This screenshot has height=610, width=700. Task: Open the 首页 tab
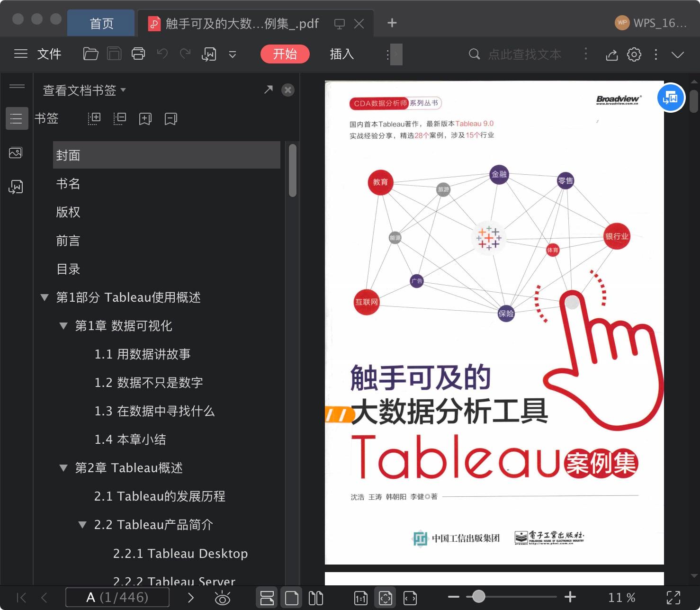101,23
